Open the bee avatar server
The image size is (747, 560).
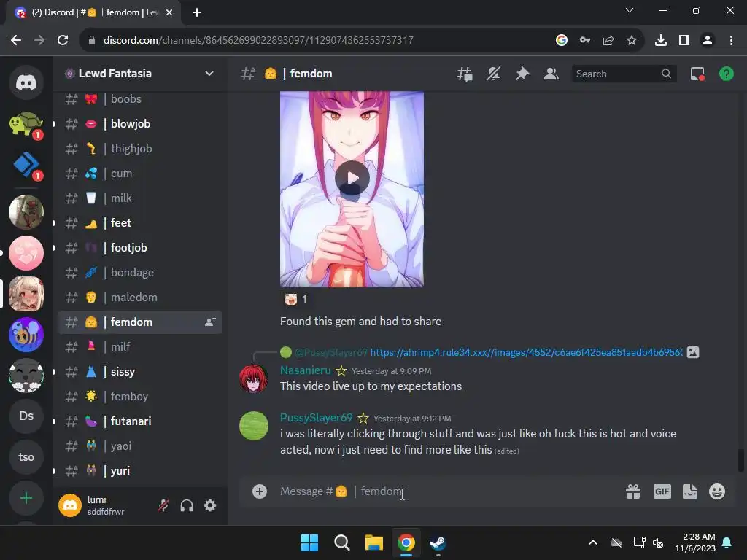tap(26, 334)
